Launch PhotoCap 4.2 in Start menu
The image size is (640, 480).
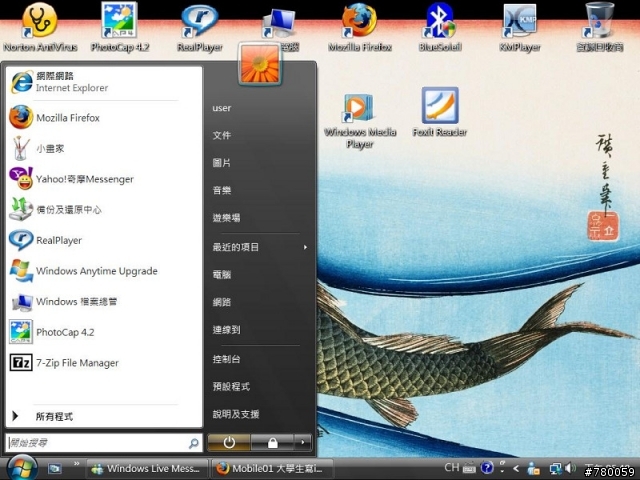(104, 332)
